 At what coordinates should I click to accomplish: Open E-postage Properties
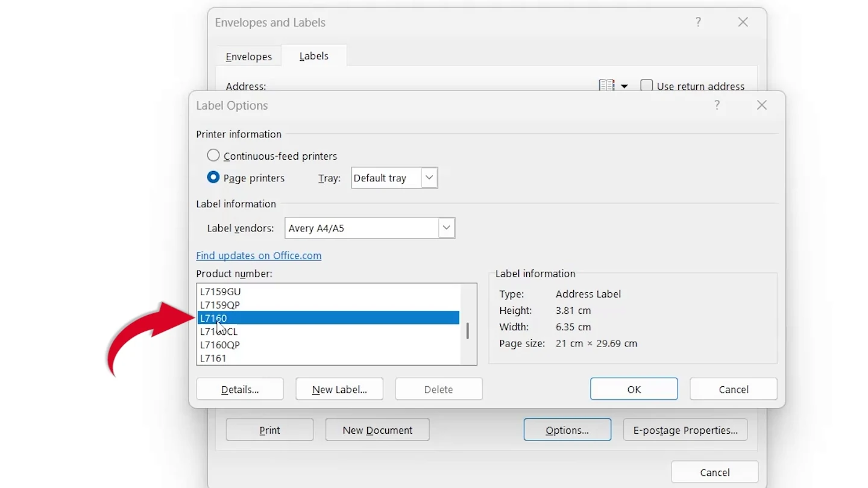[x=685, y=430]
